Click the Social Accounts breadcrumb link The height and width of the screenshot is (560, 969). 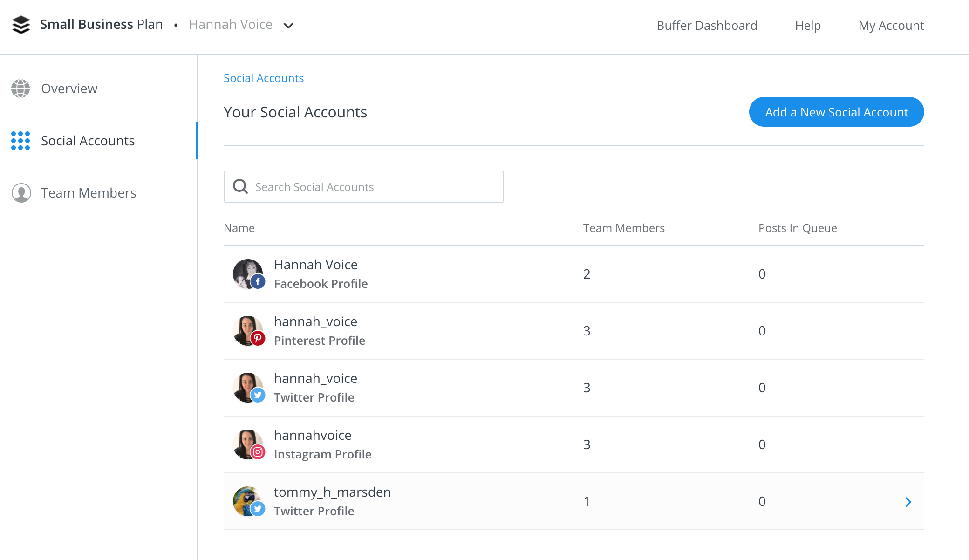(x=264, y=78)
